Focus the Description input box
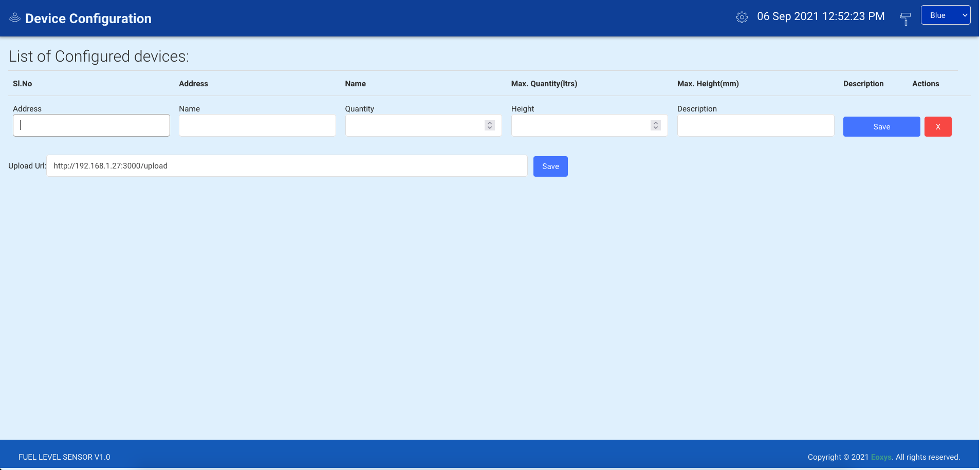Viewport: 980px width, 470px height. point(755,125)
